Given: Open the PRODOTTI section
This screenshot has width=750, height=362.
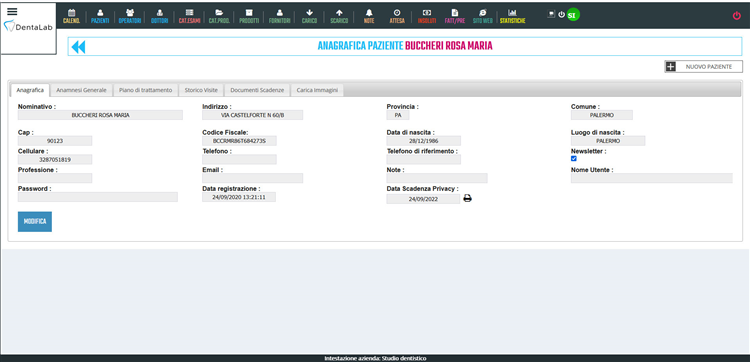Looking at the screenshot, I should (x=249, y=16).
